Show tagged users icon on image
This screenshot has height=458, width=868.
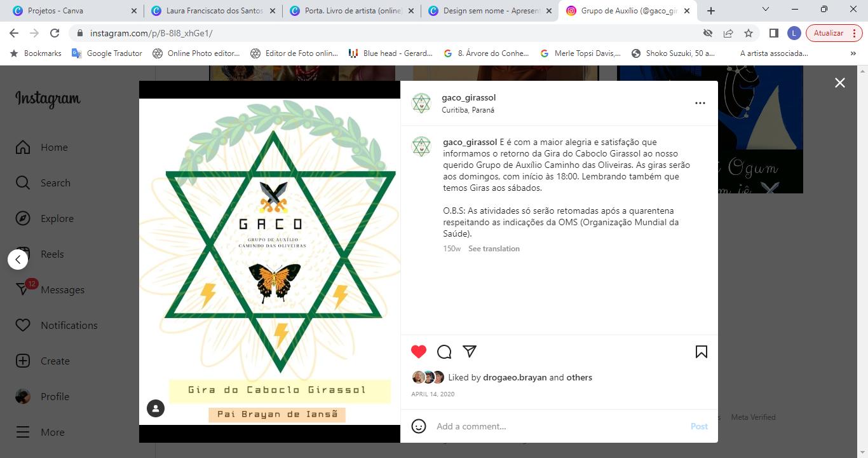coord(156,408)
